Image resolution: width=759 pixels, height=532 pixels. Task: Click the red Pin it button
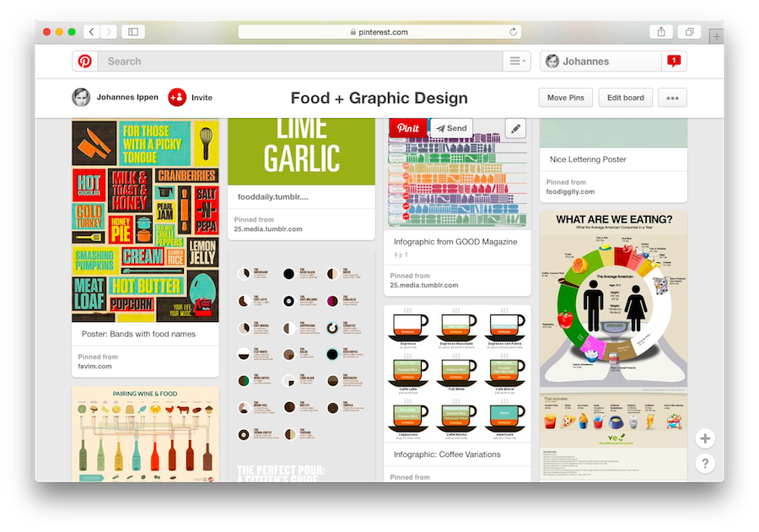click(x=408, y=128)
